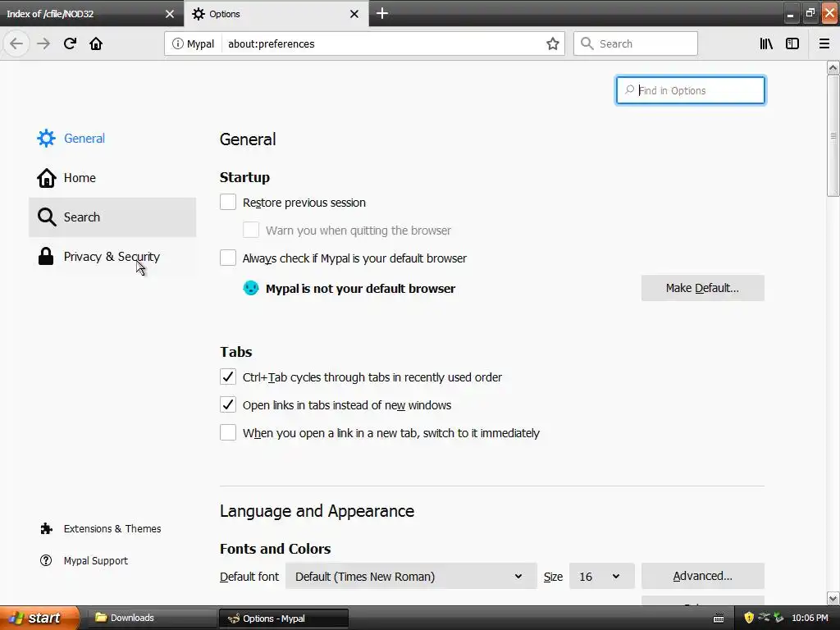
Task: Close the Options tab
Action: tap(354, 14)
